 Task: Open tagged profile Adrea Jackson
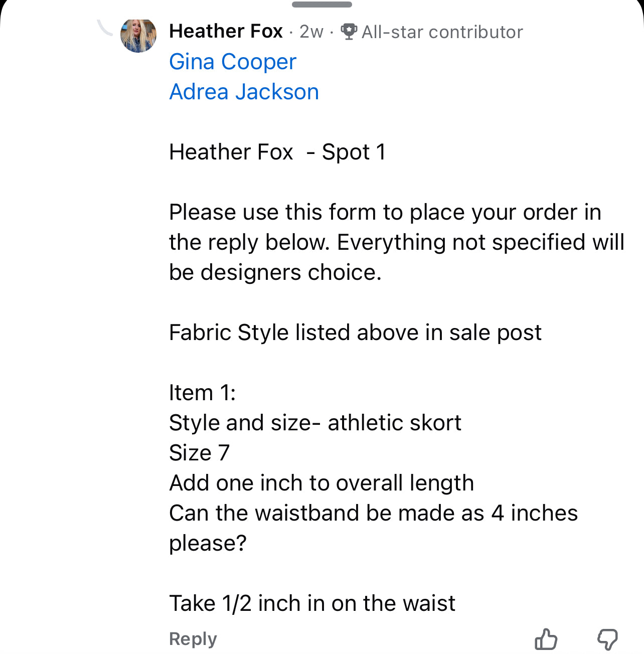[244, 92]
